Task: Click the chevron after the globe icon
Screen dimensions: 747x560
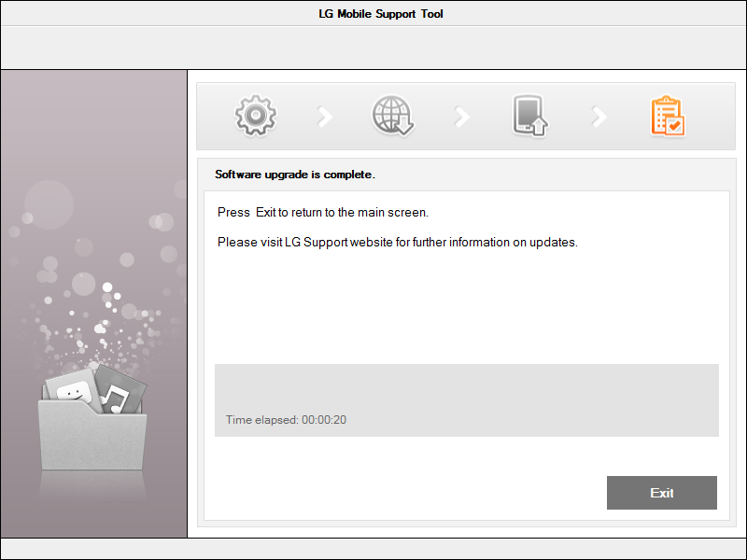Action: pos(461,117)
